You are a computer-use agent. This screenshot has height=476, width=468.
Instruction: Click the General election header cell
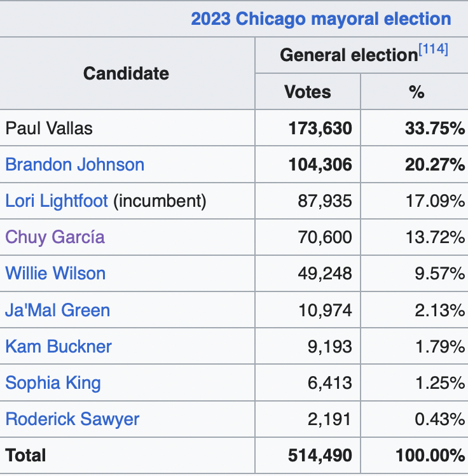point(349,55)
